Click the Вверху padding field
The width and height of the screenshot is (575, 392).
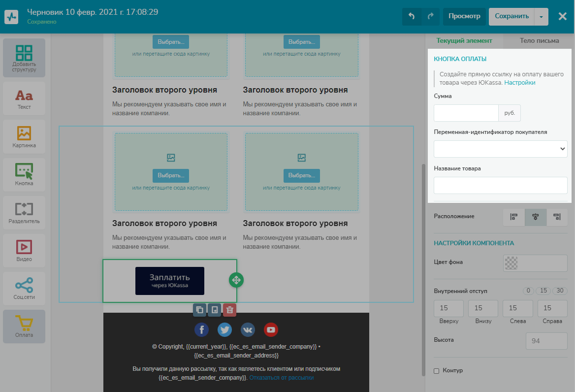tap(449, 308)
